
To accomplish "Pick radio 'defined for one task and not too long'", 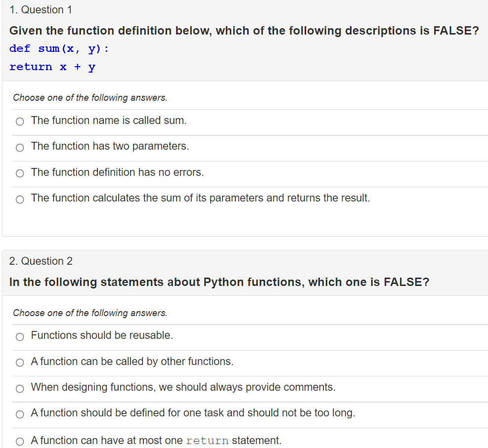I will click(x=20, y=414).
